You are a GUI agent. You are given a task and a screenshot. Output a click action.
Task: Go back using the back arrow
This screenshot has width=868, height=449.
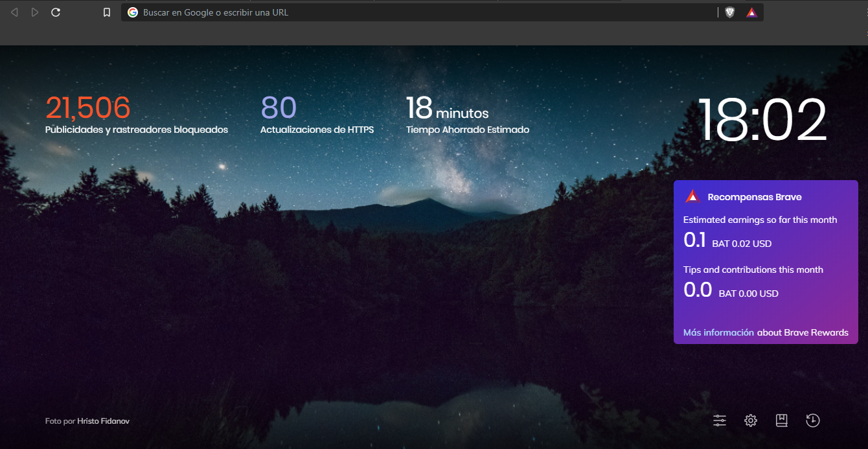[14, 12]
